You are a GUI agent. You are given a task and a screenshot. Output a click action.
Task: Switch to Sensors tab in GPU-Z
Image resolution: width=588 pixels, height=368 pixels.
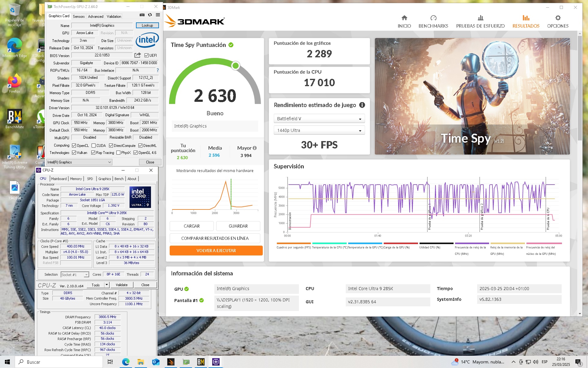(79, 17)
